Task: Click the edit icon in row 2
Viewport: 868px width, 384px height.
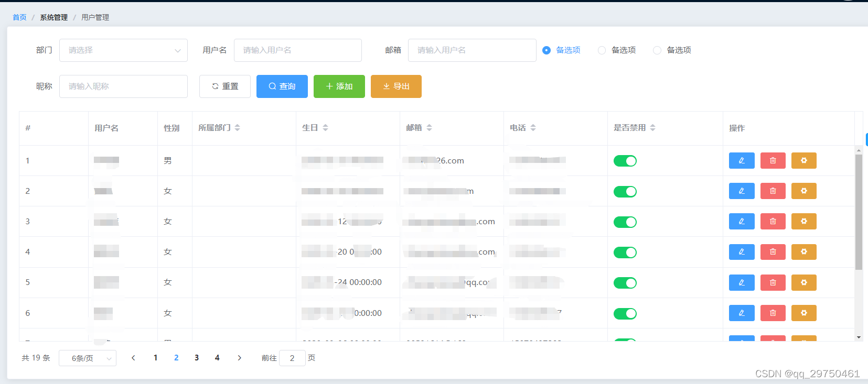Action: click(x=742, y=191)
